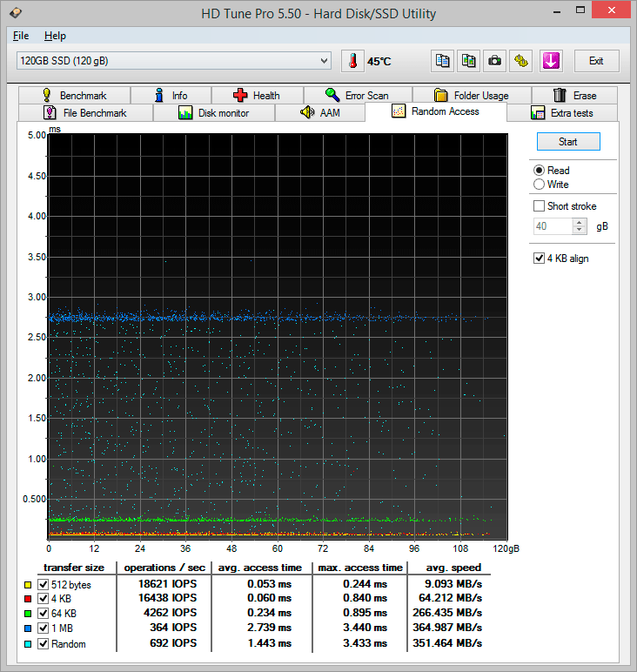The width and height of the screenshot is (637, 672).
Task: Increase the short stroke value with up arrow
Action: pyautogui.click(x=580, y=222)
